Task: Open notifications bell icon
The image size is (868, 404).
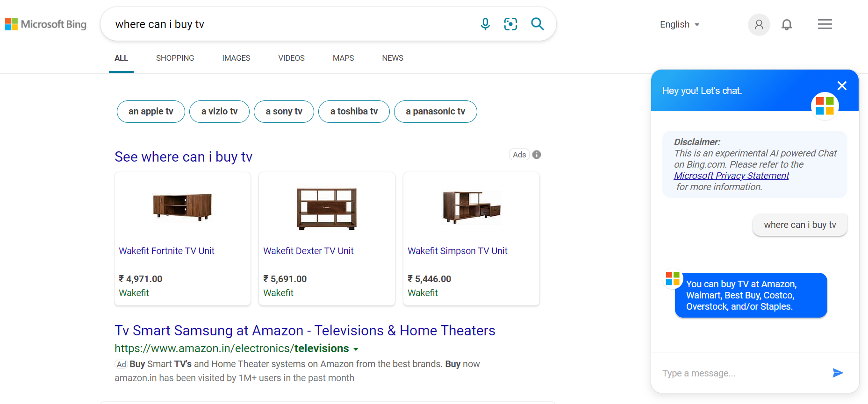Action: (x=787, y=24)
